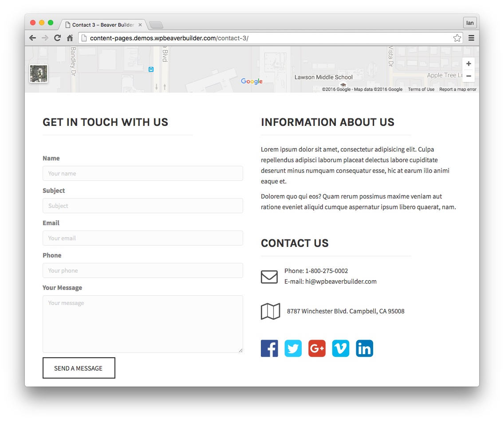Viewport: 504px width, 422px height.
Task: Click the Name field label
Action: [51, 158]
